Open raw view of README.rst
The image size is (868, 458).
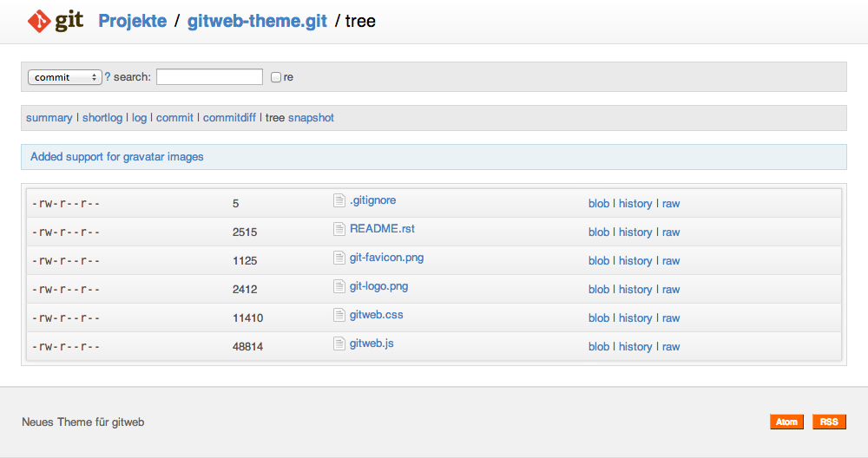pyautogui.click(x=671, y=232)
